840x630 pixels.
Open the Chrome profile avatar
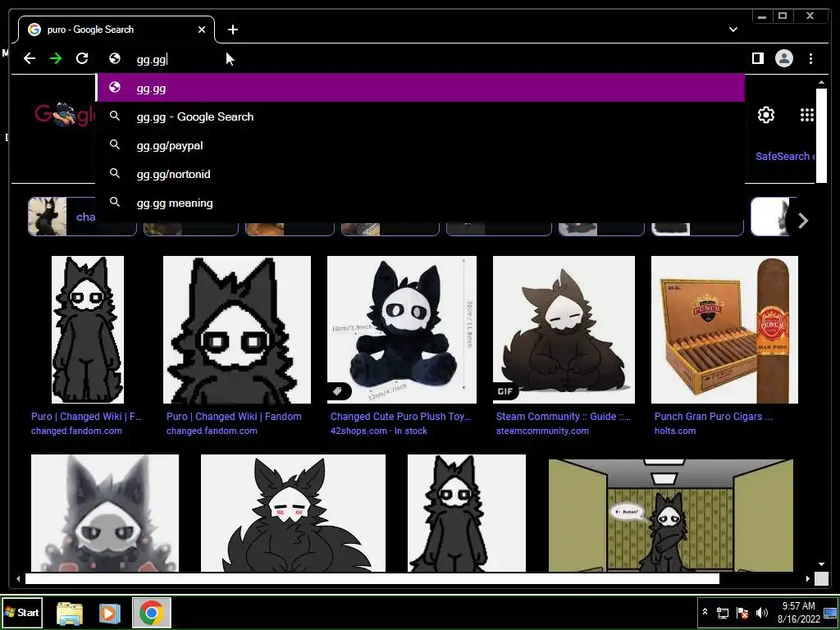[783, 58]
